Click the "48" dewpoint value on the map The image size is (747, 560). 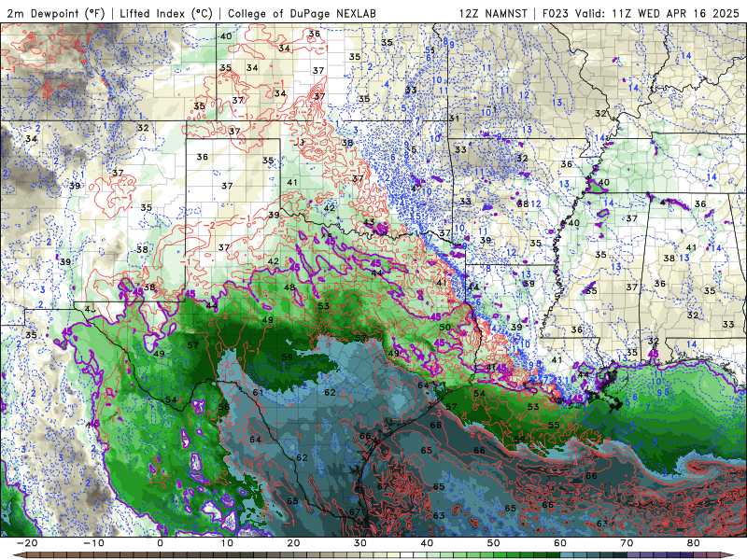click(x=289, y=287)
